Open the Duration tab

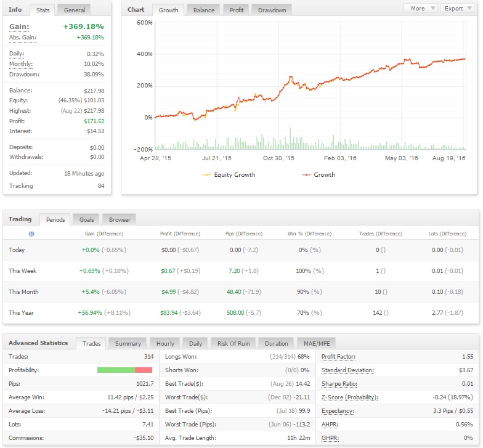pos(276,344)
